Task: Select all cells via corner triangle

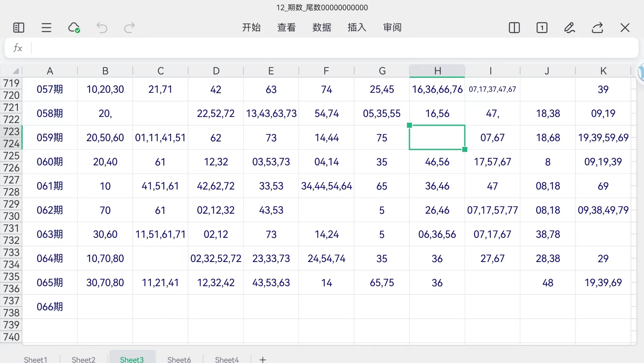Action: click(x=15, y=71)
